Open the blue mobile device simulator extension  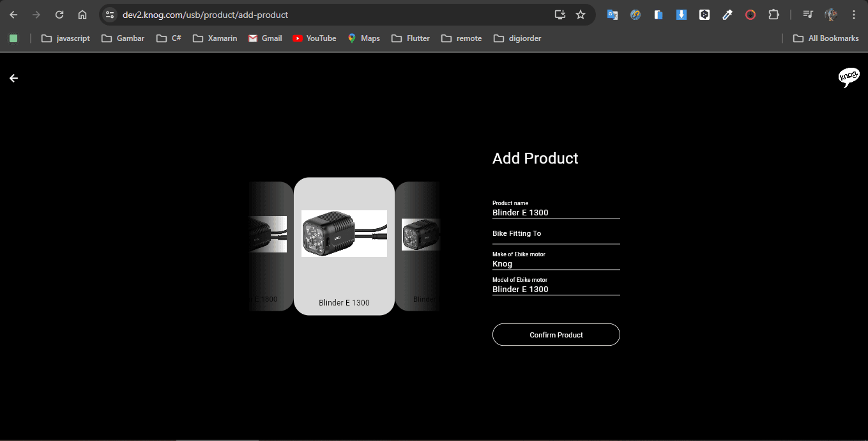click(x=659, y=15)
